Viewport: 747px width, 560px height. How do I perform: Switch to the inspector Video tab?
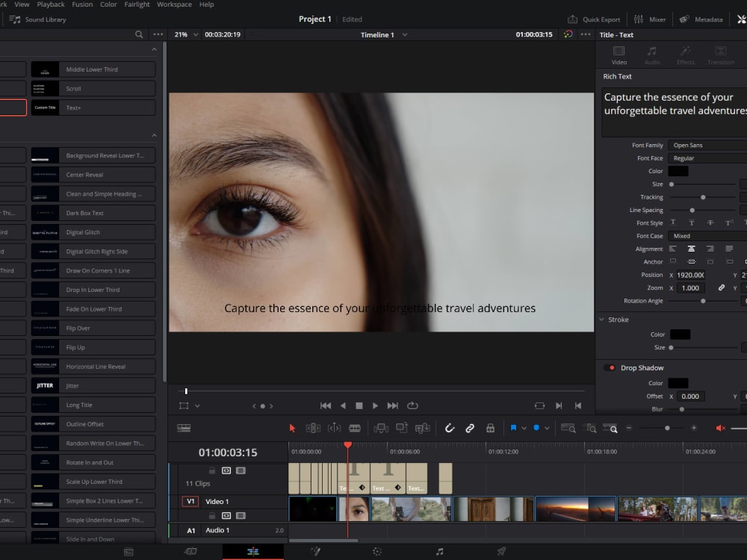(x=619, y=55)
